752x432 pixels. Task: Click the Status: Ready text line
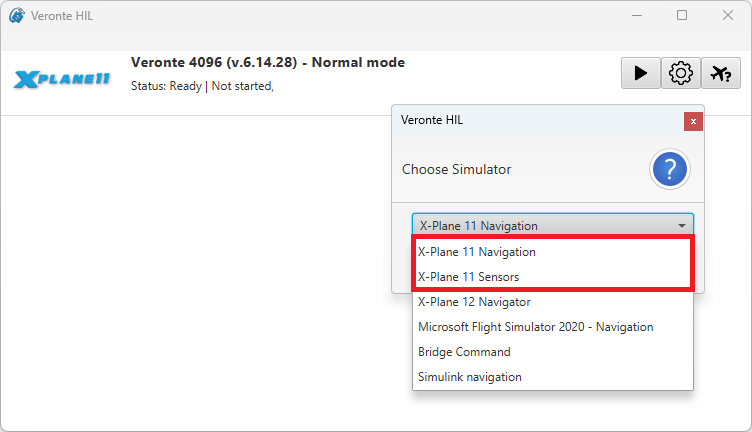pos(202,86)
